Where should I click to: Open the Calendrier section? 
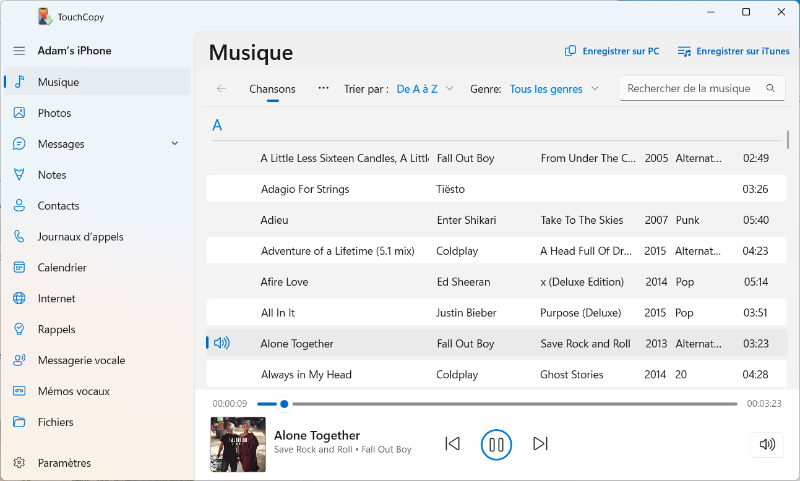62,268
